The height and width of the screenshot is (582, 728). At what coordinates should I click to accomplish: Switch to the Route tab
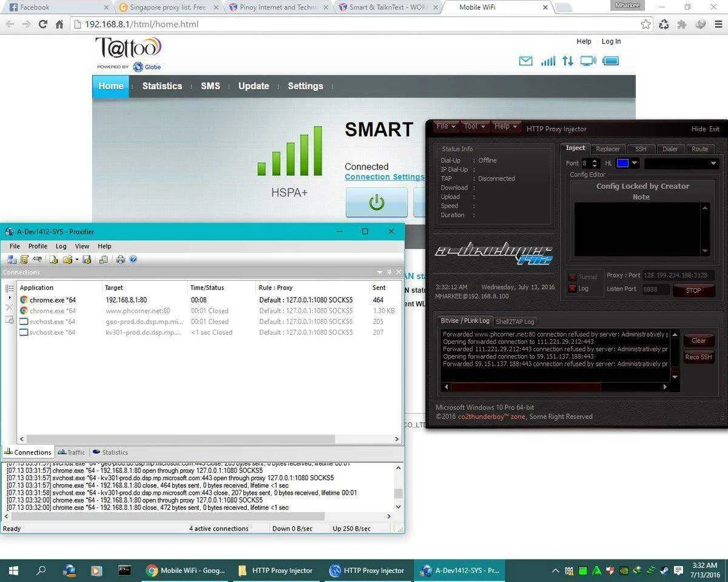(699, 149)
